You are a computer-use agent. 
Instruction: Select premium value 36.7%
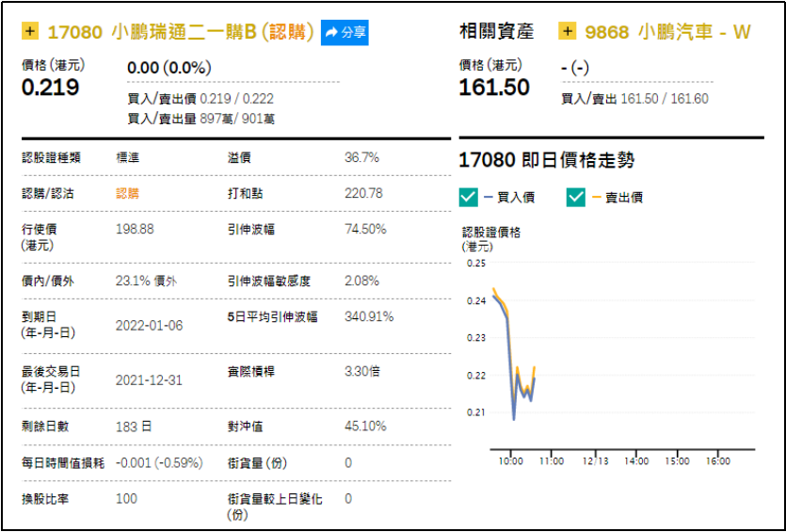coord(361,158)
